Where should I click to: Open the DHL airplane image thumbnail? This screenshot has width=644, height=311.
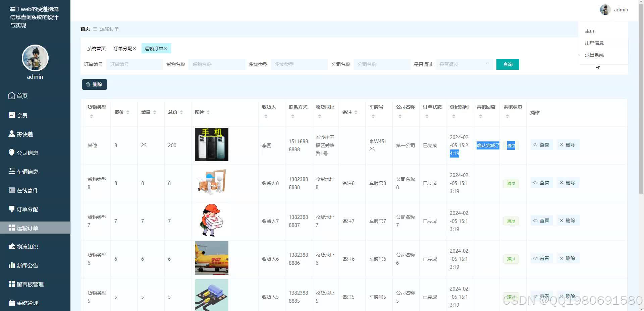[212, 258]
